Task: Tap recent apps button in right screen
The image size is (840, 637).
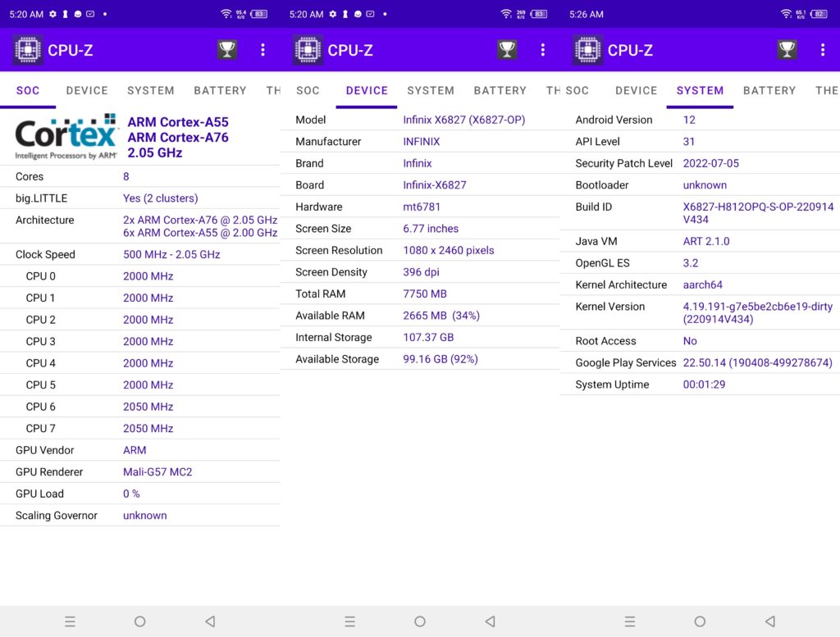Action: pyautogui.click(x=630, y=621)
